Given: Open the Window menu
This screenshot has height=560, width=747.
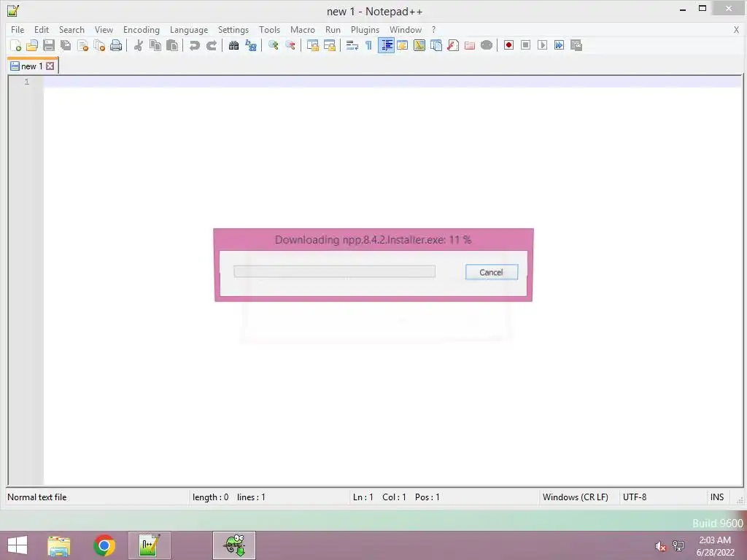Looking at the screenshot, I should (x=406, y=29).
